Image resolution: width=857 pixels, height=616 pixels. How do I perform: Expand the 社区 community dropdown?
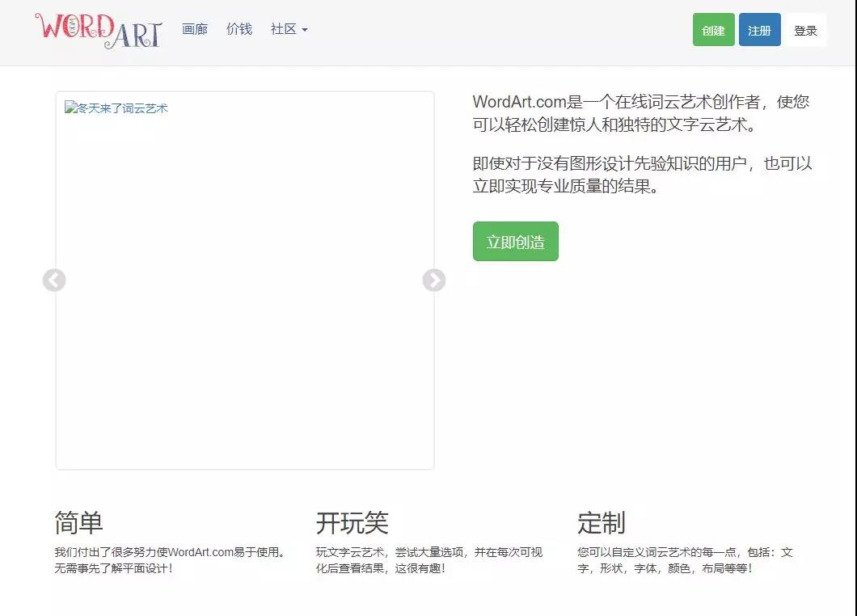(x=289, y=29)
